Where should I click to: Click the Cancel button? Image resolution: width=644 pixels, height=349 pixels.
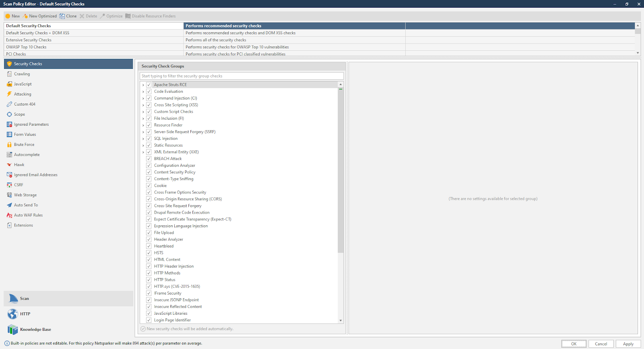[601, 344]
